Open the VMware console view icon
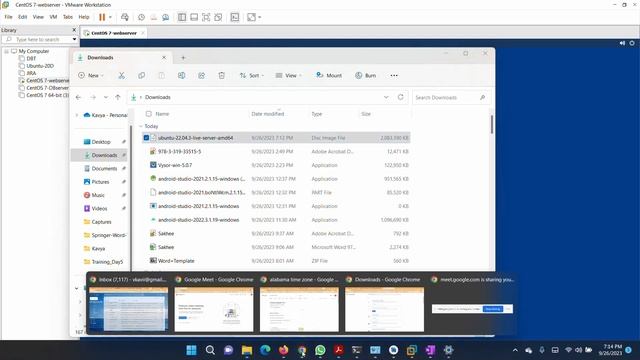Image resolution: width=640 pixels, height=360 pixels. tap(235, 17)
